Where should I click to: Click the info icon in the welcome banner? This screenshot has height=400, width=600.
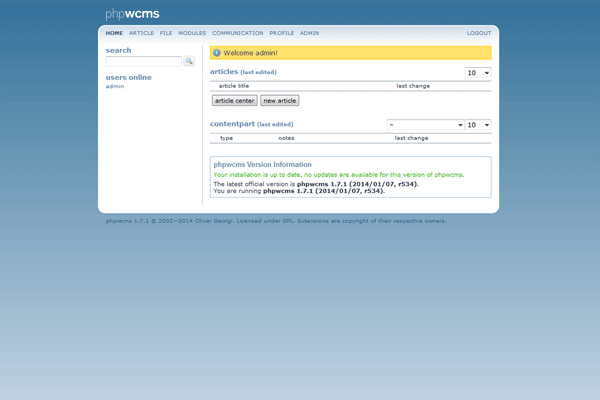click(217, 53)
